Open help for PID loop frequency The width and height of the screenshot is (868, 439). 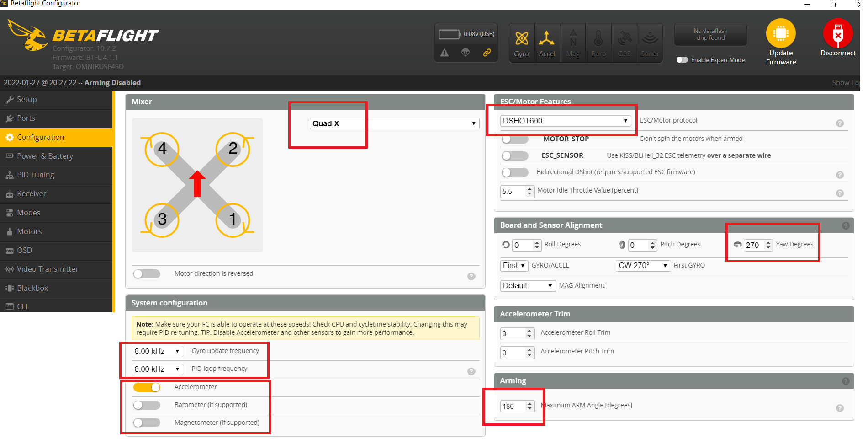point(471,371)
